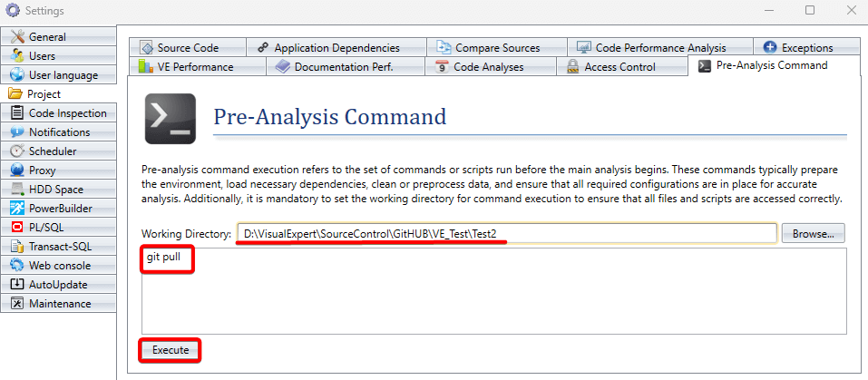Click the Transact-SQL document icon
The width and height of the screenshot is (868, 380).
pyautogui.click(x=18, y=247)
